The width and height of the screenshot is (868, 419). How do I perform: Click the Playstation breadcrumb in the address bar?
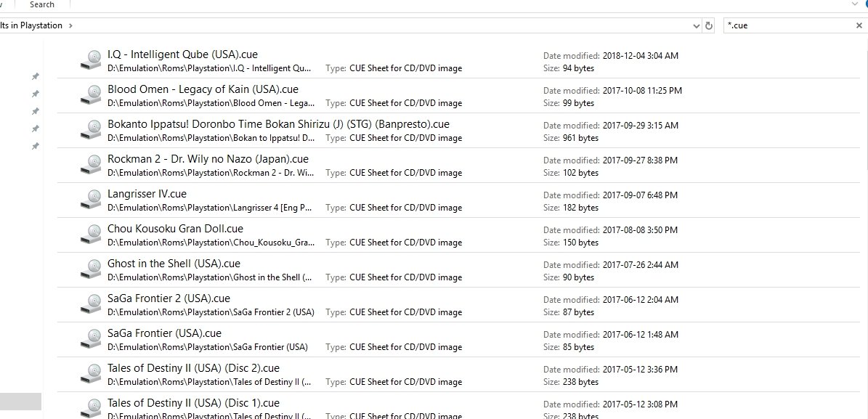click(x=41, y=25)
